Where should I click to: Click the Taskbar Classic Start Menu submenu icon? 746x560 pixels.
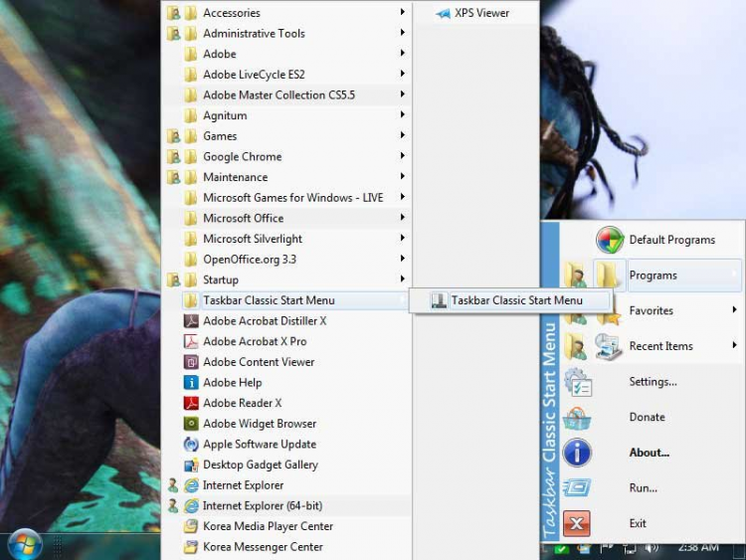[x=439, y=300]
